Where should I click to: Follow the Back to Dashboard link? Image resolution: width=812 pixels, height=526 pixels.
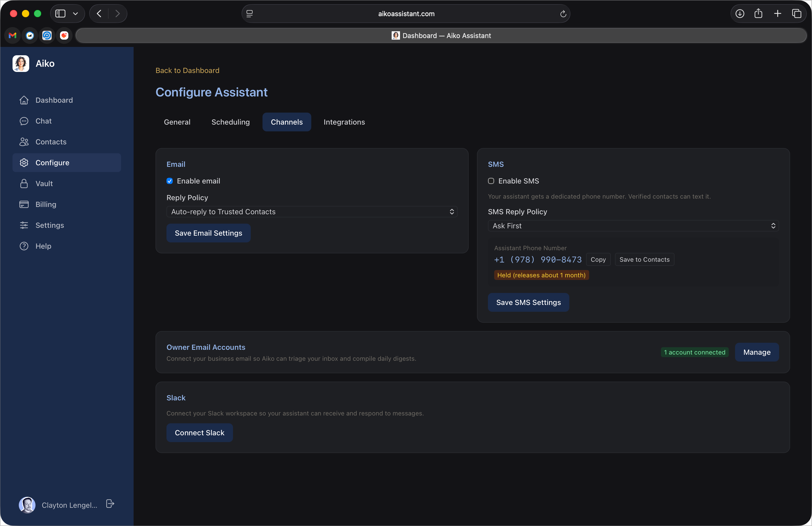(187, 71)
